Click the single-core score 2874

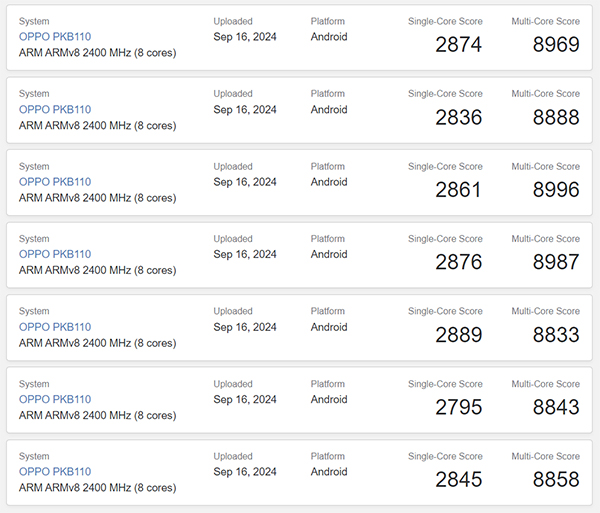[459, 45]
